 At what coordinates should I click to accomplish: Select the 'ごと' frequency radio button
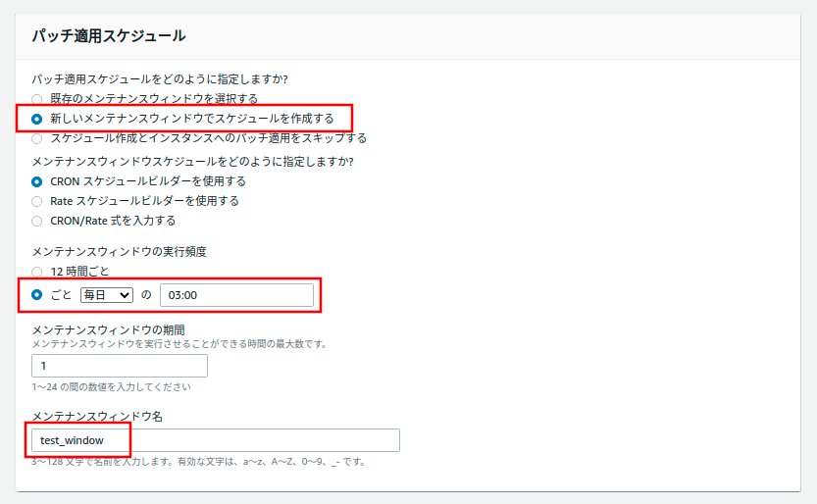[x=37, y=294]
